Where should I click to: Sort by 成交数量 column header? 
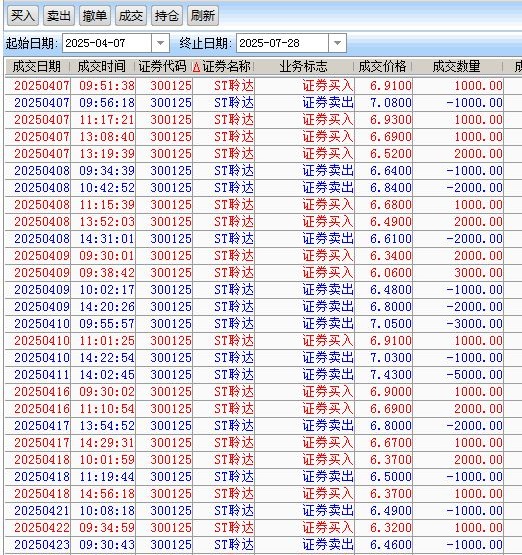(457, 67)
